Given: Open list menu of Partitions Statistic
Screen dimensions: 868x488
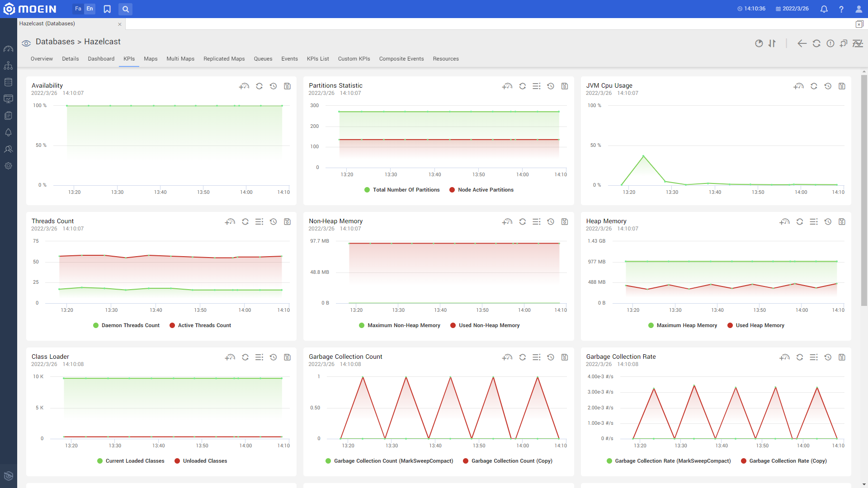Looking at the screenshot, I should point(536,86).
